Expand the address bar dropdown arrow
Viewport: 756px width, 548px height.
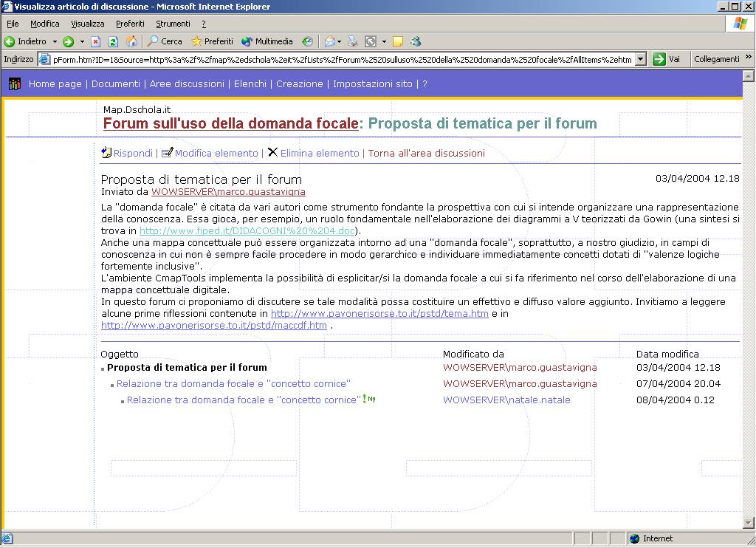coord(640,59)
